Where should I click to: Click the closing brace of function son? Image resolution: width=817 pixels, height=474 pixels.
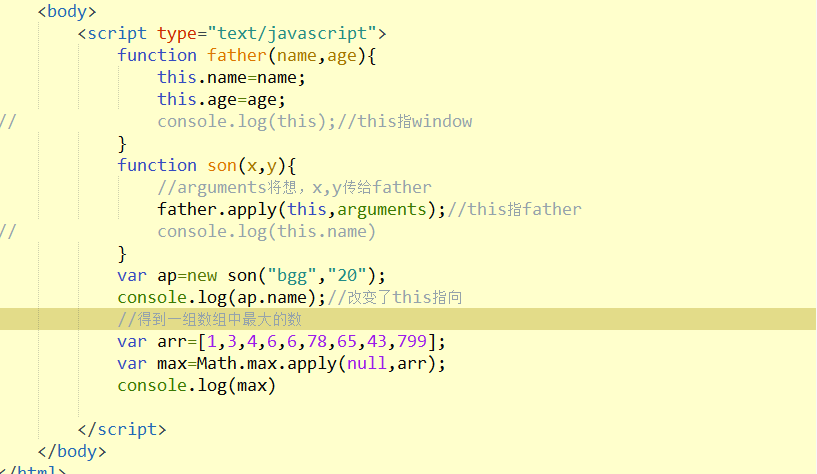pos(122,254)
